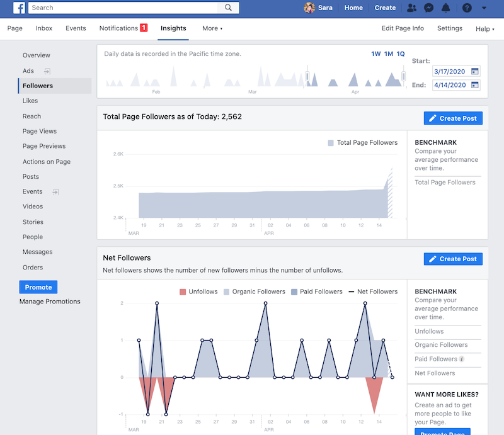The image size is (504, 435).
Task: Open the help question mark icon
Action: pyautogui.click(x=467, y=8)
